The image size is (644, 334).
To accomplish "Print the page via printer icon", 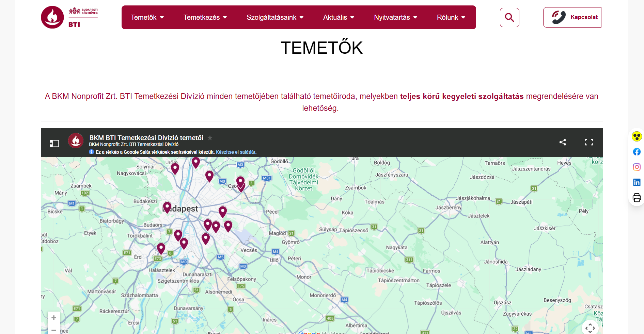I will (637, 198).
